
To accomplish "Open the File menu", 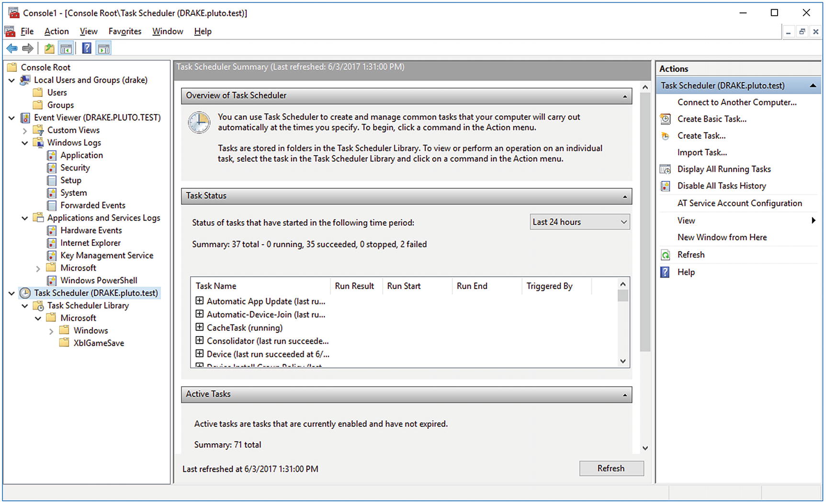I will [x=27, y=31].
